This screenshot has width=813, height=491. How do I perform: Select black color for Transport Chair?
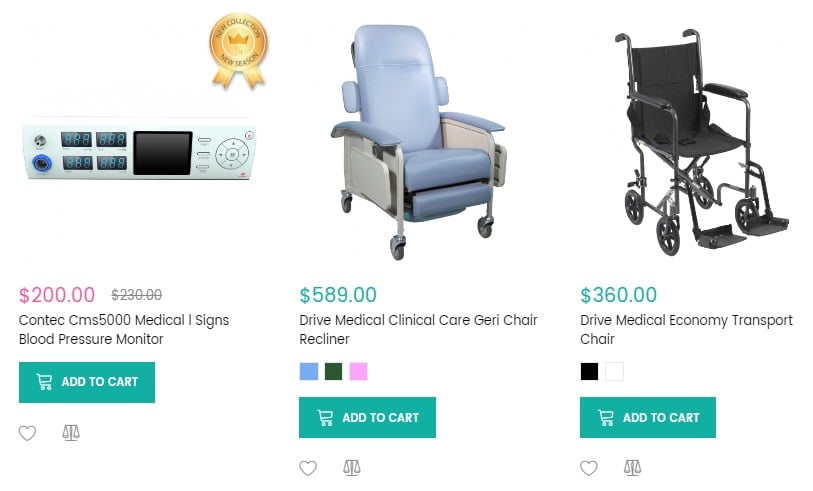(590, 371)
